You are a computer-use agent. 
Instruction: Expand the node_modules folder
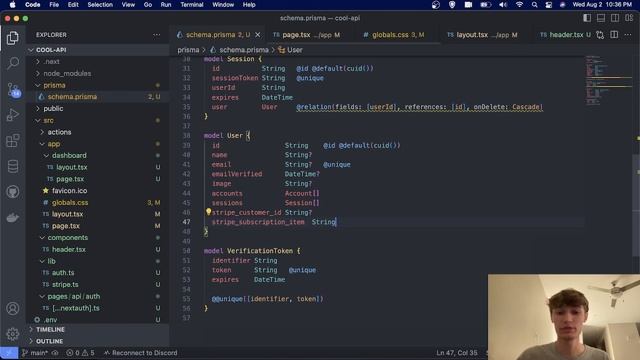tap(98, 73)
